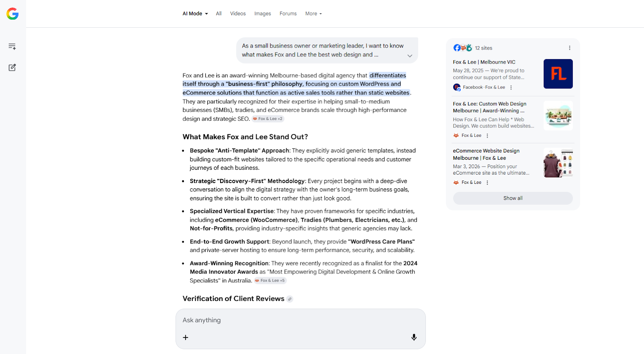Click bold text 'Strategic "Discovery-First" Methodology'

(247, 181)
